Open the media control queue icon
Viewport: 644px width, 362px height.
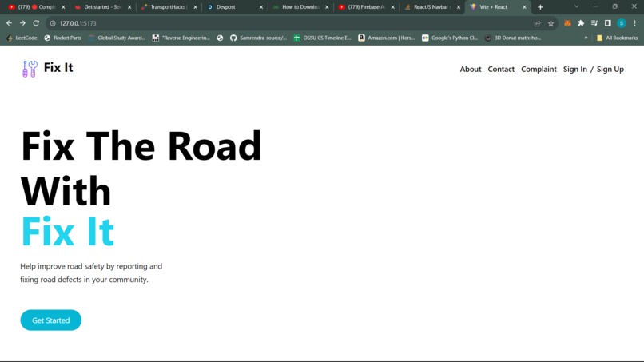click(594, 23)
